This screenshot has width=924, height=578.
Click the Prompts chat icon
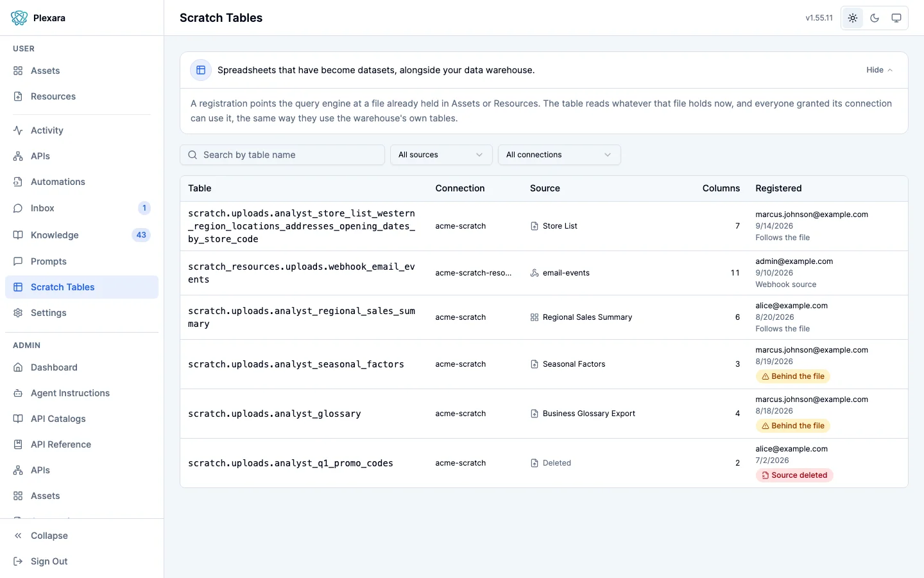18,261
